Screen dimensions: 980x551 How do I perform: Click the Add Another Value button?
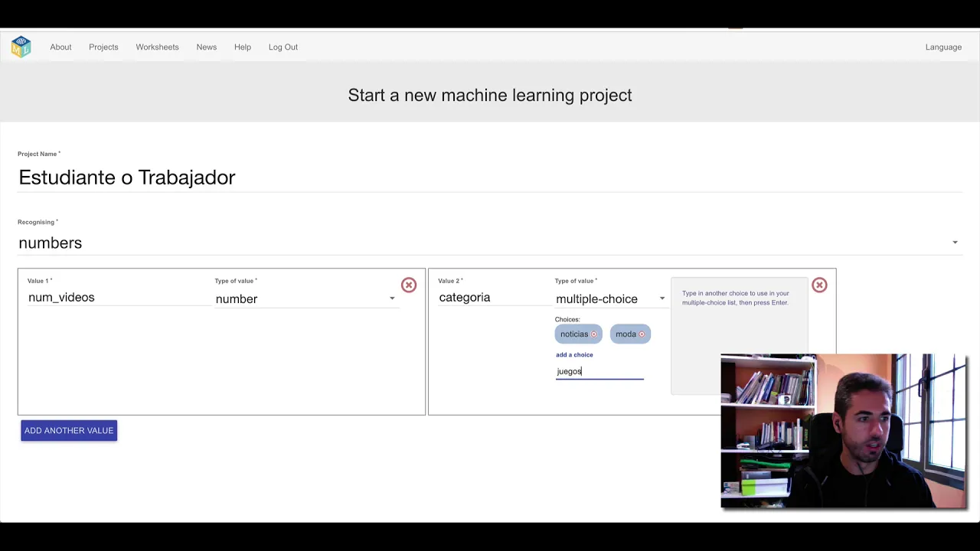point(69,431)
